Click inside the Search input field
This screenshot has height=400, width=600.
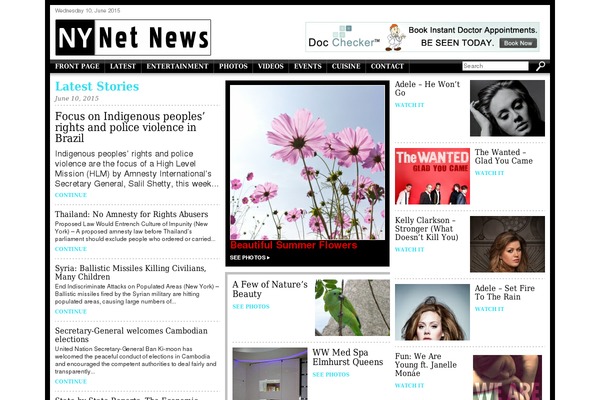(495, 66)
